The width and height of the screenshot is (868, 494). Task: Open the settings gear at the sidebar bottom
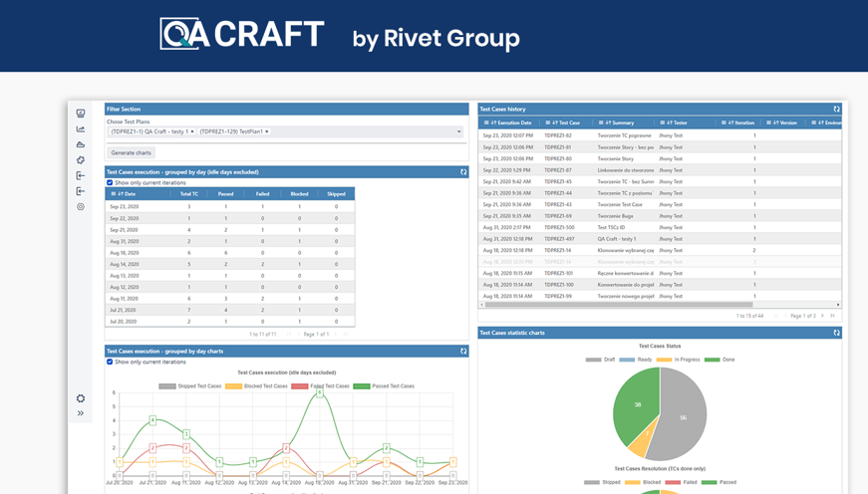point(81,398)
